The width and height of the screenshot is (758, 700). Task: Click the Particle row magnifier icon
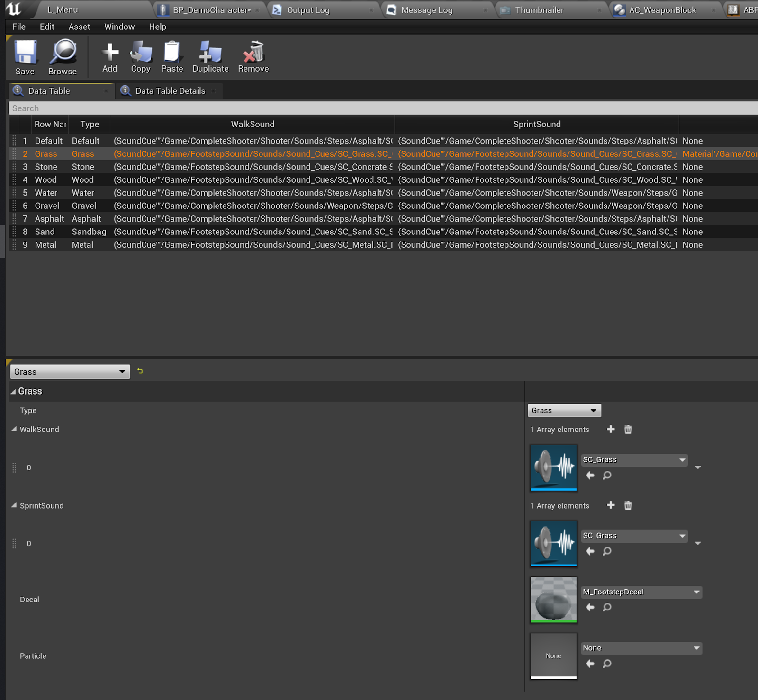(607, 664)
